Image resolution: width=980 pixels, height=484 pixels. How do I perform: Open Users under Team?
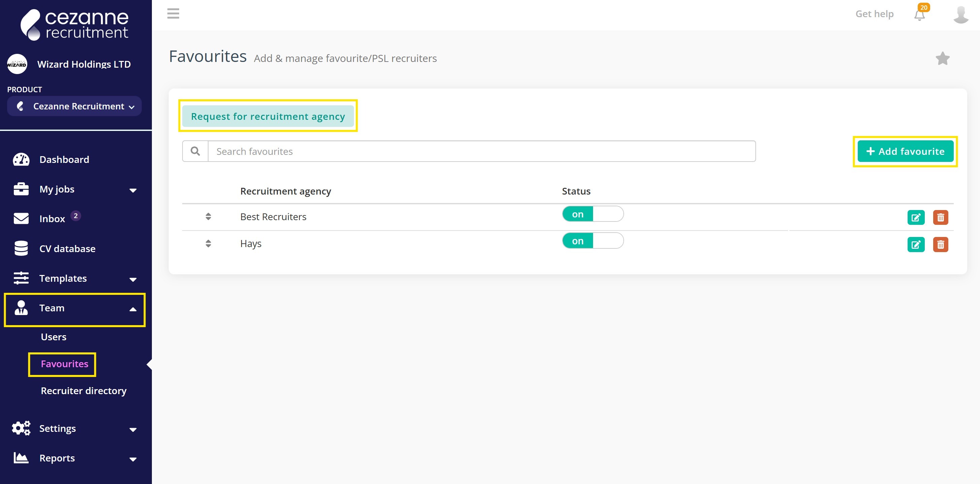click(x=54, y=337)
